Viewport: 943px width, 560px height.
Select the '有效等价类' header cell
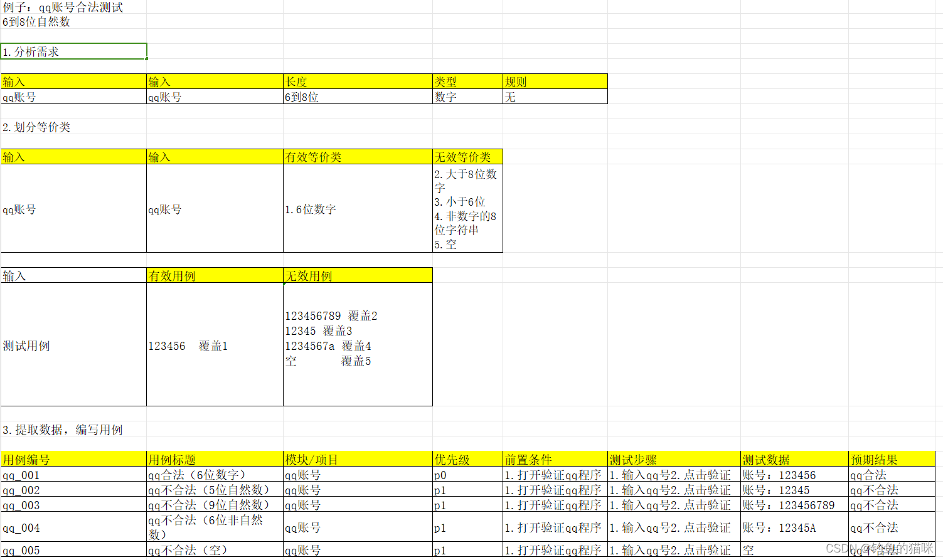(x=358, y=157)
